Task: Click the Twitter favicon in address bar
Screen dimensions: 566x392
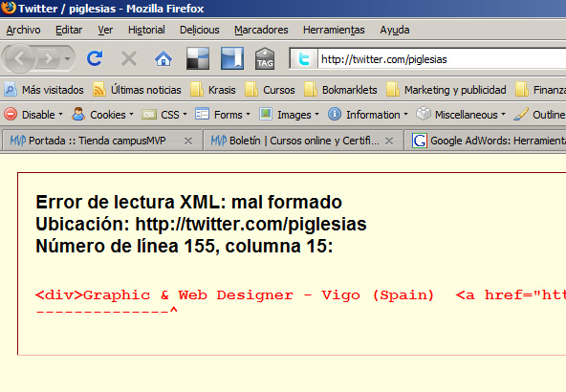Action: [304, 59]
